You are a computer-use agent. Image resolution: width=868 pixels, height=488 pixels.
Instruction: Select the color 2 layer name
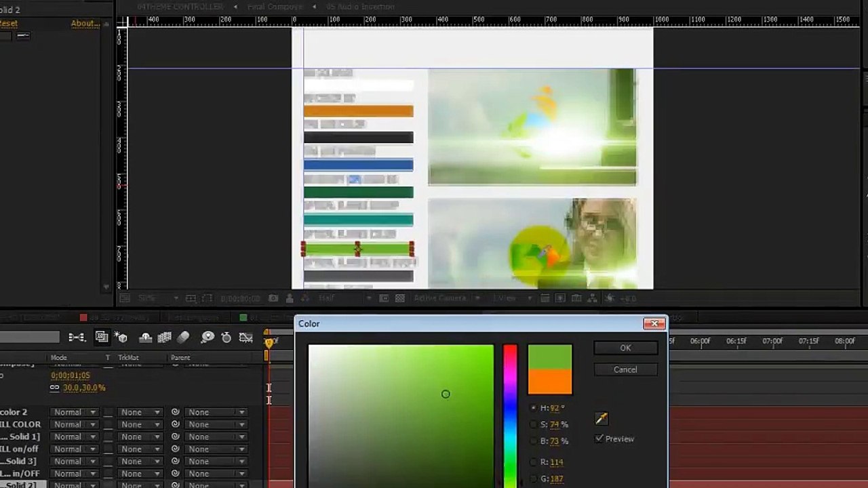tap(14, 412)
